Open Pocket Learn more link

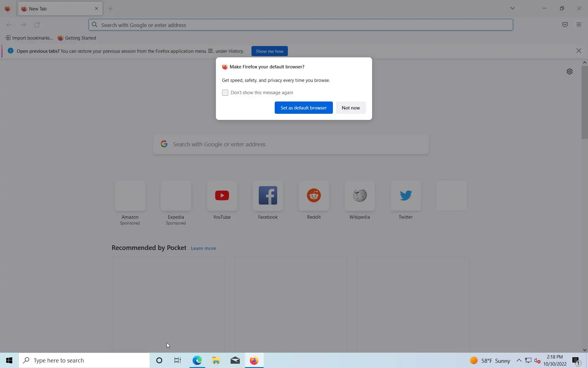tap(203, 248)
